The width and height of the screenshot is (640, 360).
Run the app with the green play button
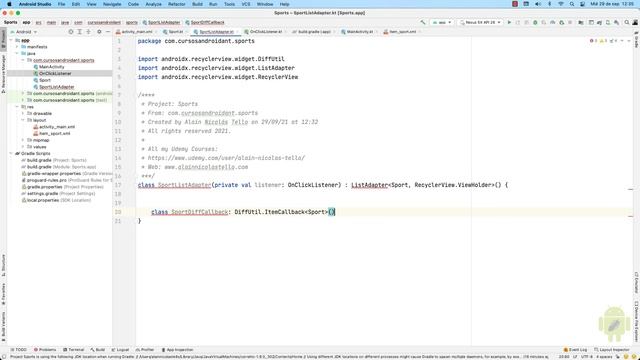pos(509,22)
